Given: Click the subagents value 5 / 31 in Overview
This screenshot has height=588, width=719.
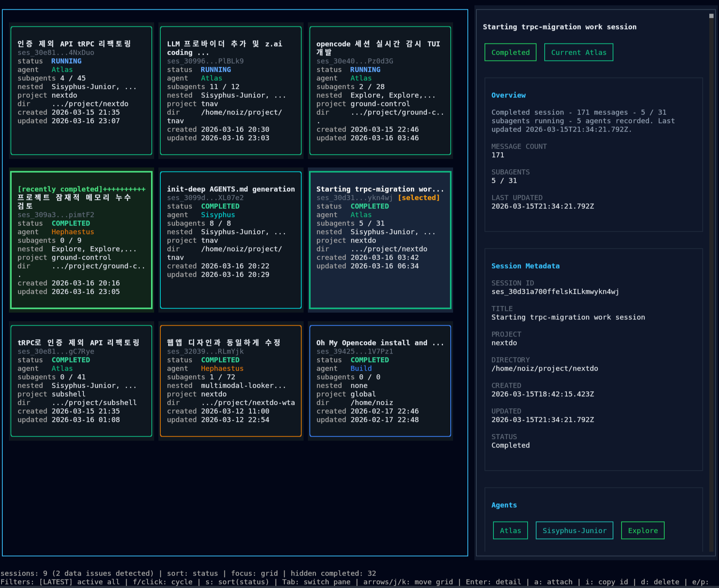Looking at the screenshot, I should pyautogui.click(x=504, y=180).
